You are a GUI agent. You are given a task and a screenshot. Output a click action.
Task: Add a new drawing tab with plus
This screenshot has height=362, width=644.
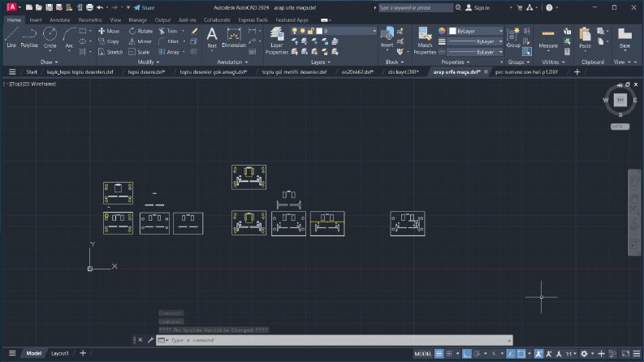pos(577,71)
